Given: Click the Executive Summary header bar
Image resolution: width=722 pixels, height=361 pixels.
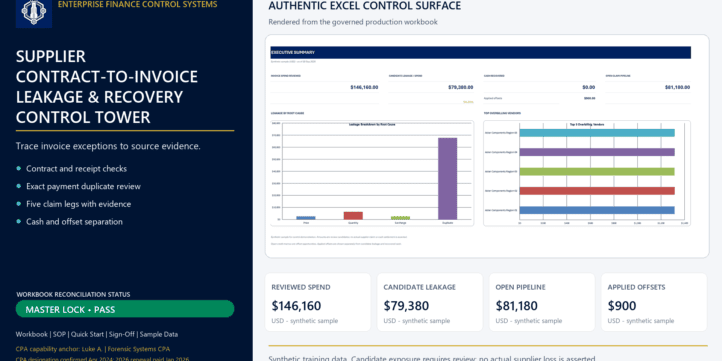Looking at the screenshot, I should [x=480, y=52].
